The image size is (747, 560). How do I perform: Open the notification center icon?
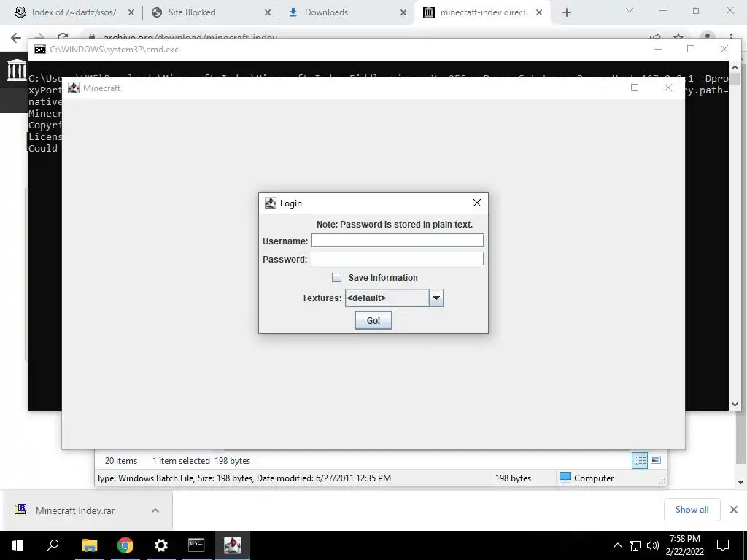[723, 545]
